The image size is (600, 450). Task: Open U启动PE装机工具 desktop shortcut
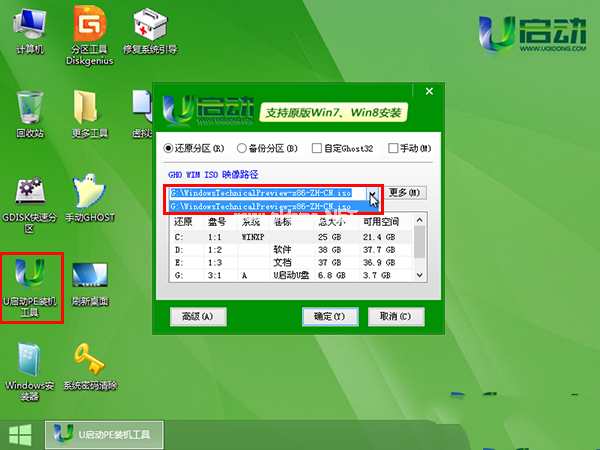[x=32, y=284]
